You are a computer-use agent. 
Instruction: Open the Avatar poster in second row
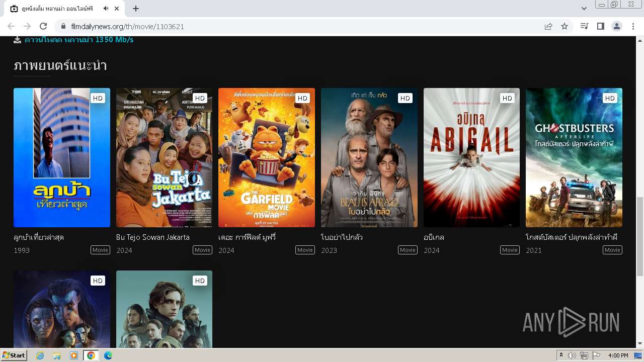[x=62, y=309]
